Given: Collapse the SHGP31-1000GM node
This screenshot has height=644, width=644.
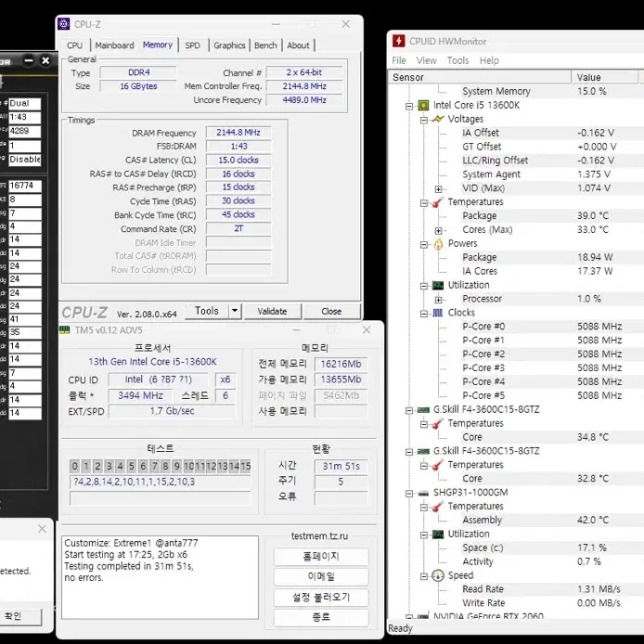Looking at the screenshot, I should 409,494.
